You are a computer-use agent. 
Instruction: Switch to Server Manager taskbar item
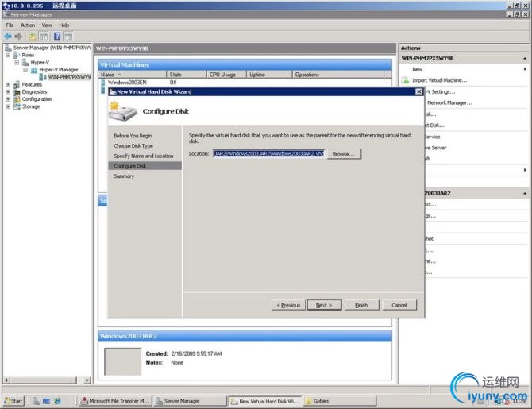coord(190,401)
